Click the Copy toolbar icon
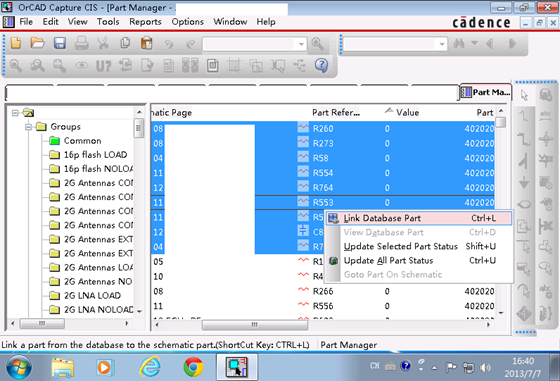This screenshot has height=381, width=560. pyautogui.click(x=125, y=43)
